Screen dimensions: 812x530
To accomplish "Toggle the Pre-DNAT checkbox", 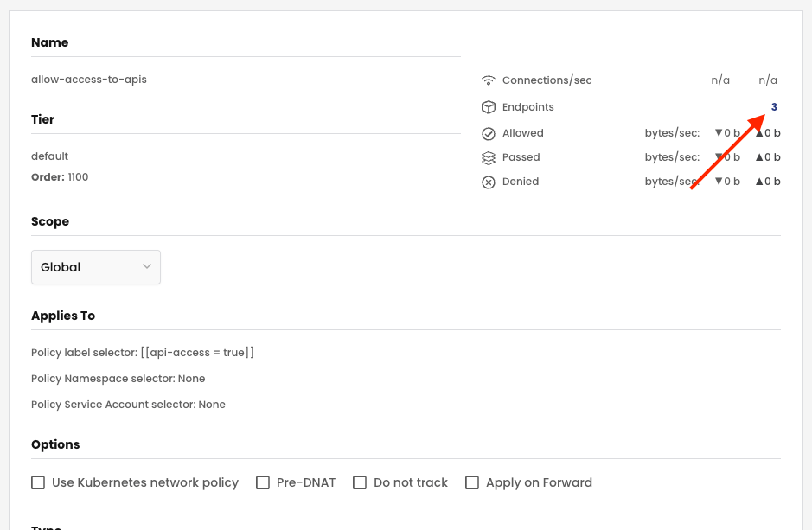I will point(263,482).
